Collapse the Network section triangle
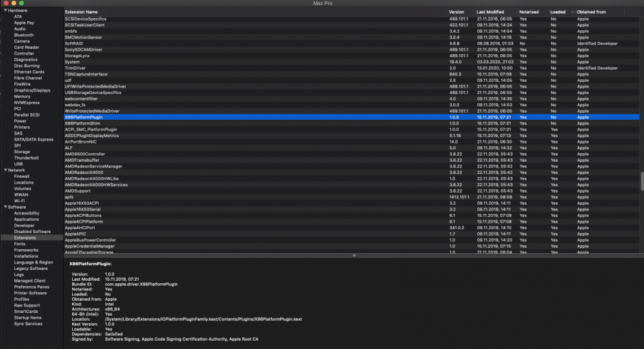This screenshot has height=349, width=644. (5, 170)
